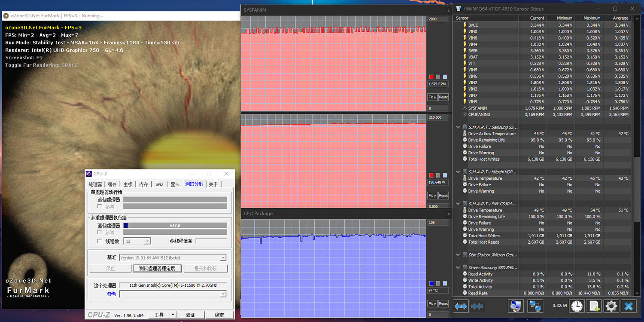Click the 确定 button in CPU-Z
Image resolution: width=644 pixels, height=322 pixels.
(219, 315)
